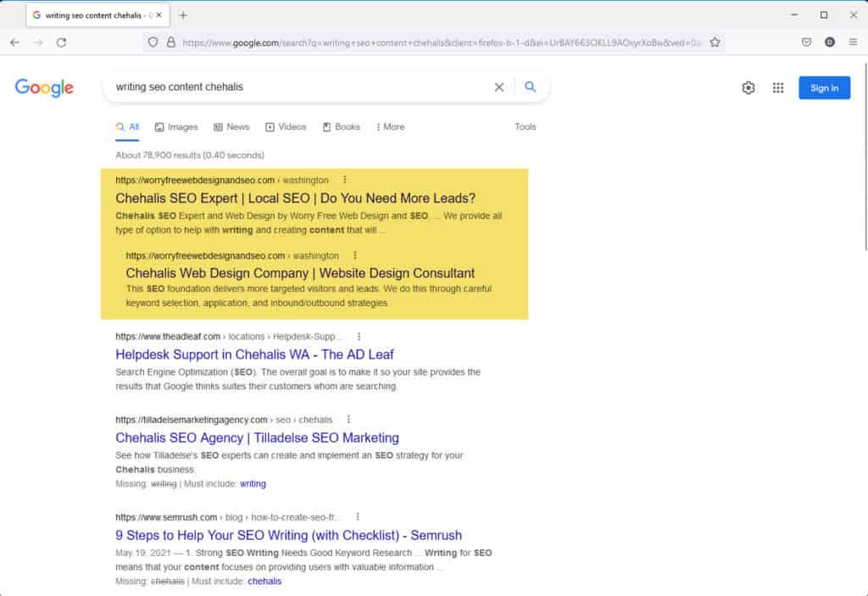Open the Pocket save icon
The image size is (868, 596).
807,42
